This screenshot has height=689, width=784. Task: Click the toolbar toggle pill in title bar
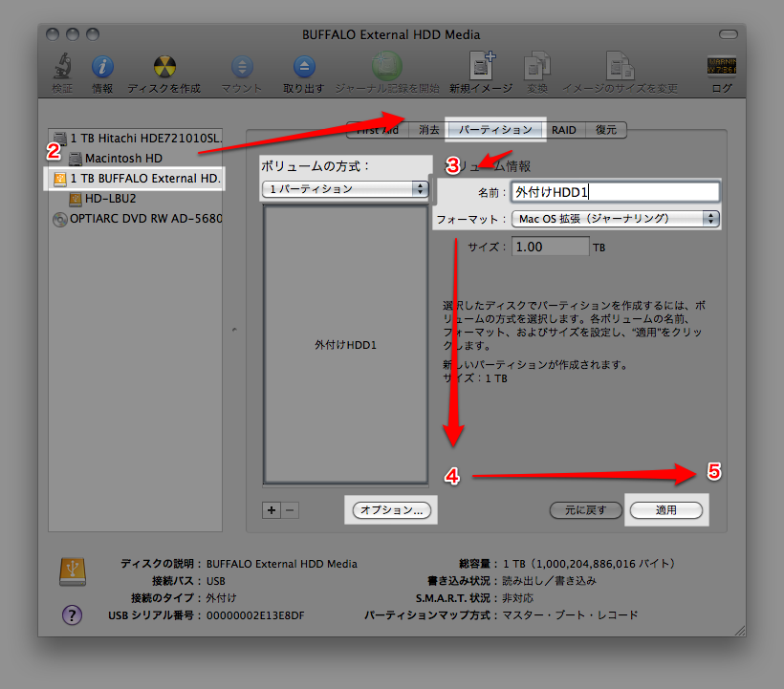(x=728, y=34)
